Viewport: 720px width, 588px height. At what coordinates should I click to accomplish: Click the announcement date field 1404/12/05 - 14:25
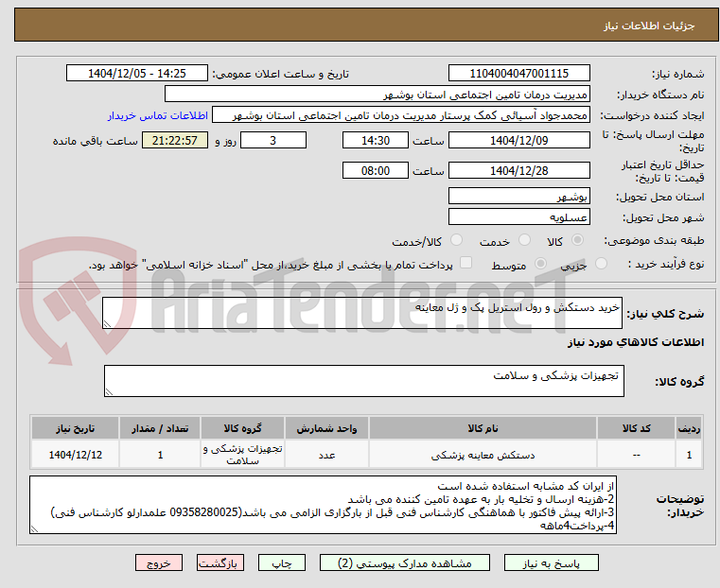pyautogui.click(x=137, y=73)
